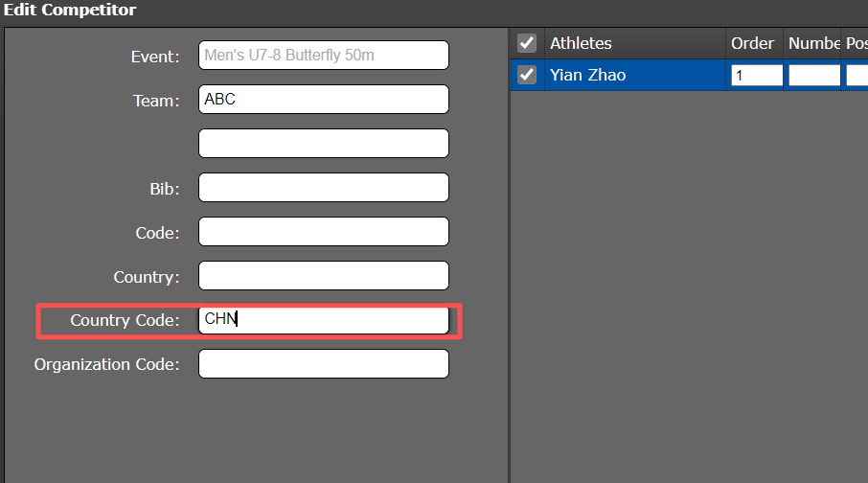Viewport: 868px width, 483px height.
Task: Click the Team field containing ABC
Action: pyautogui.click(x=323, y=100)
